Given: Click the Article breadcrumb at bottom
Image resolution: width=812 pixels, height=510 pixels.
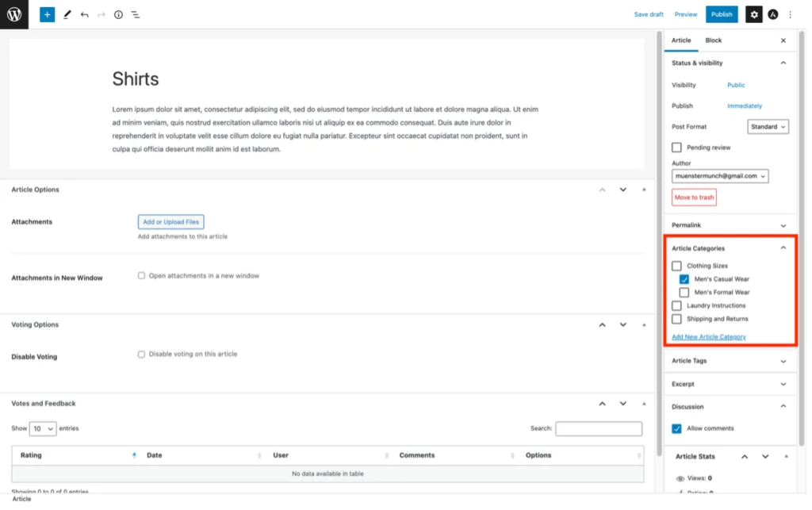Looking at the screenshot, I should click(21, 499).
